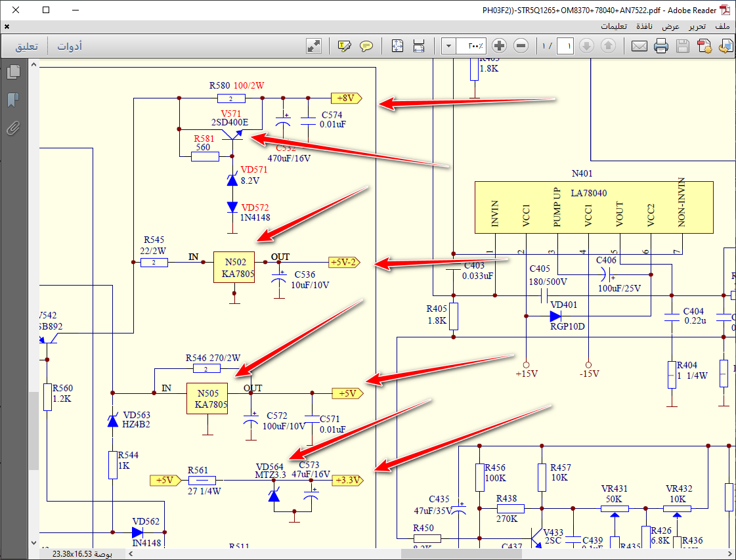The image size is (736, 560).
Task: Click the Save file floppy disk icon
Action: [x=682, y=46]
